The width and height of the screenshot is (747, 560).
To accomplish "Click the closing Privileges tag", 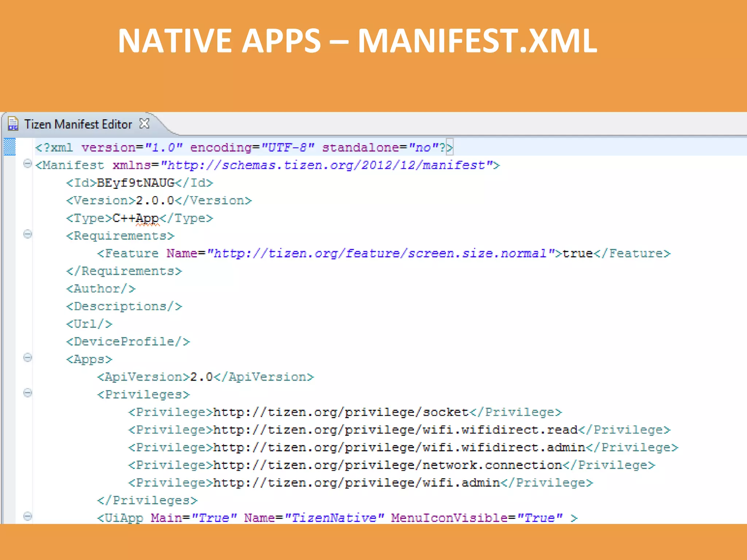I will point(147,500).
